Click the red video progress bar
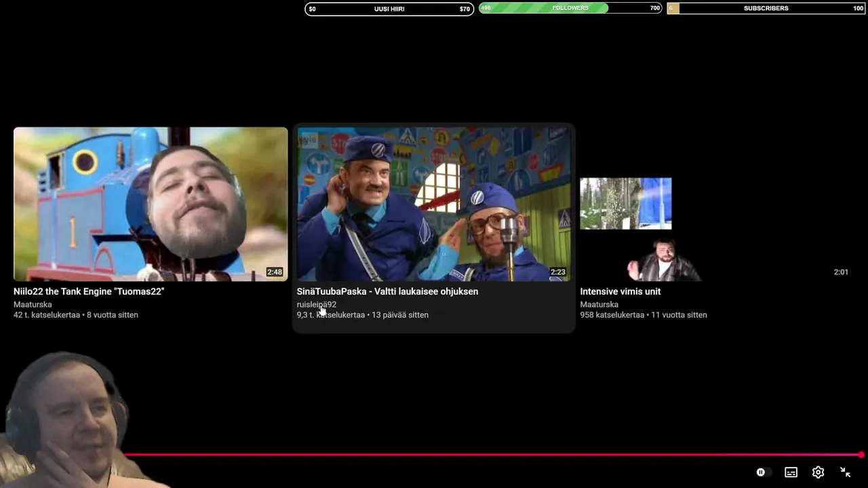The image size is (868, 488). (x=492, y=455)
